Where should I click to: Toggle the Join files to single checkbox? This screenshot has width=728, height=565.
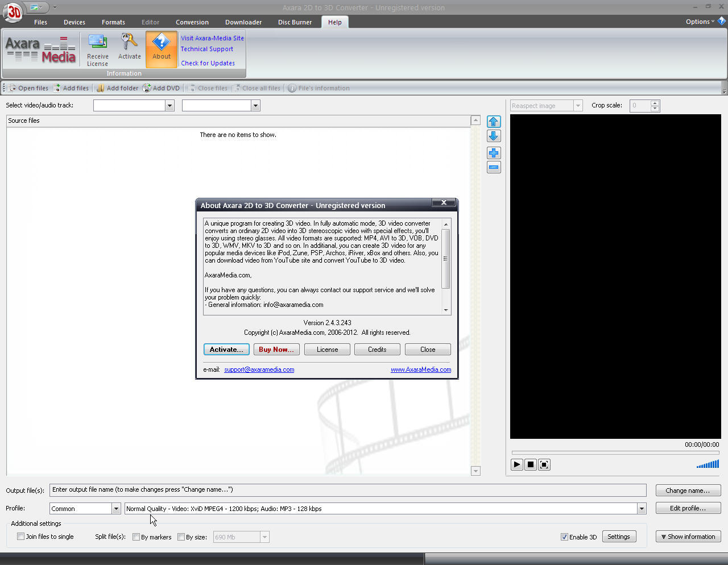pos(21,537)
